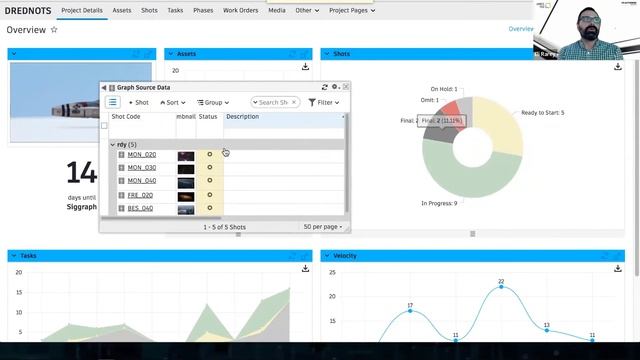This screenshot has height=360, width=640.
Task: Clear the Search Shots field
Action: pyautogui.click(x=294, y=102)
